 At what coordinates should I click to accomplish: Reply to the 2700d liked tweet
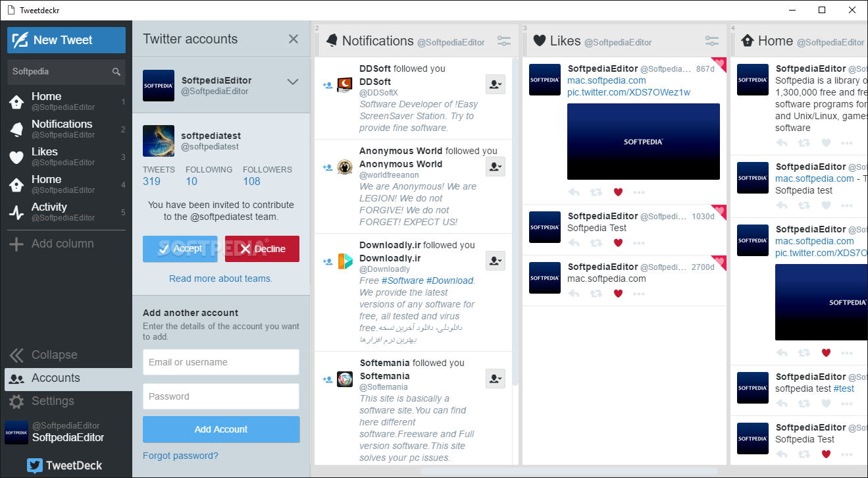coord(574,294)
